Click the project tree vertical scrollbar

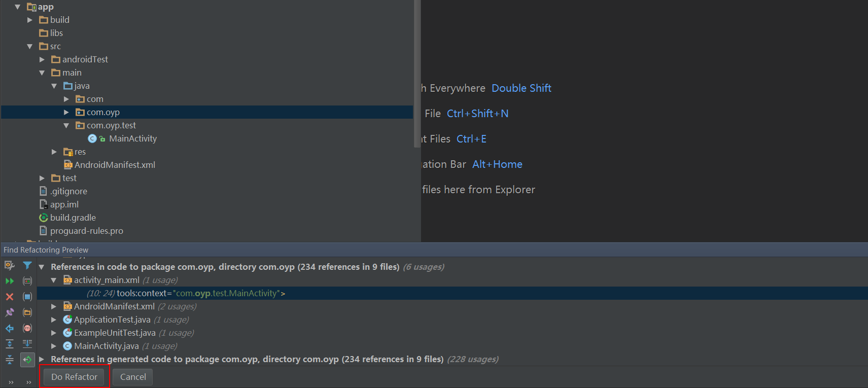[x=417, y=74]
